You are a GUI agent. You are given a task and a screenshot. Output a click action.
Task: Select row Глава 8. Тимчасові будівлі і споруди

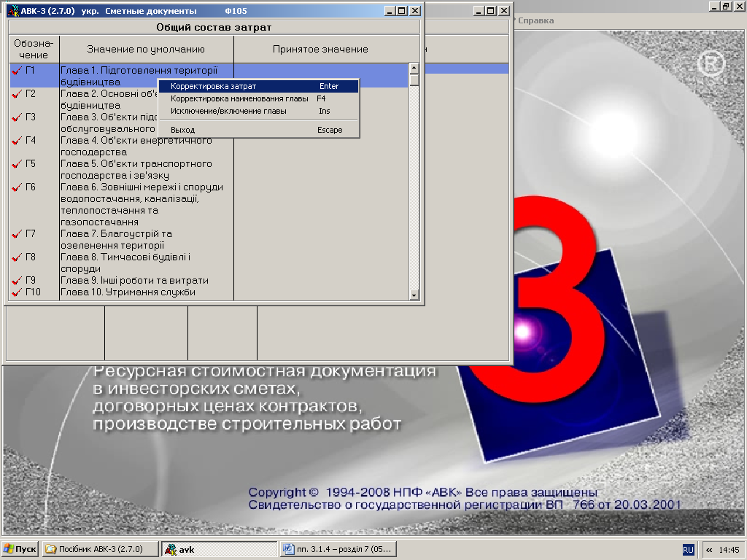(209, 262)
